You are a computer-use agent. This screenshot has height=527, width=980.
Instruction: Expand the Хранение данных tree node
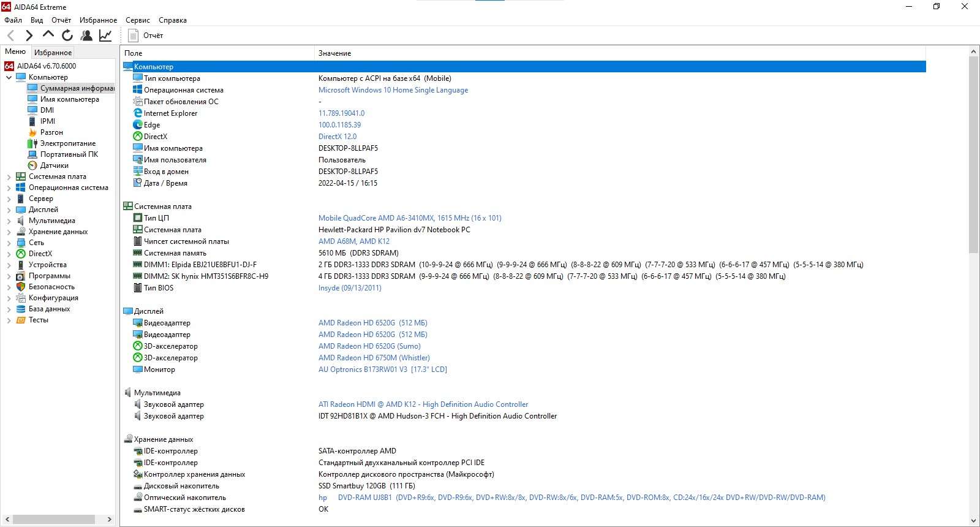(x=9, y=232)
